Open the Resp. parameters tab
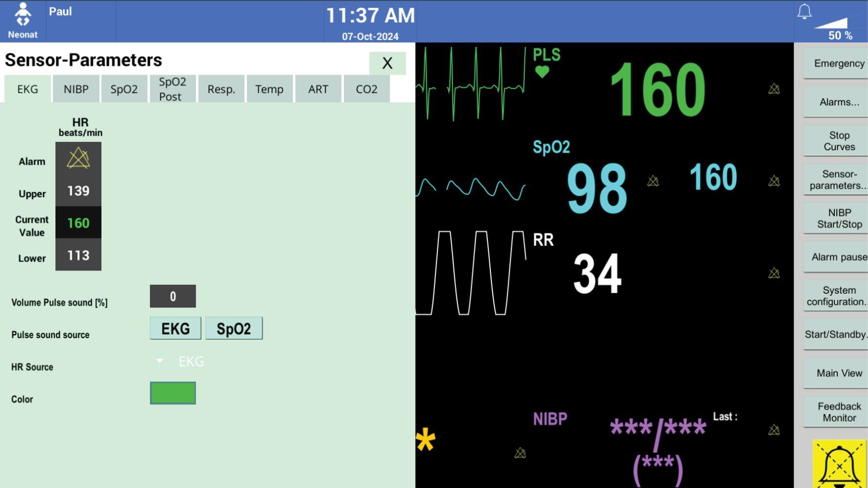This screenshot has height=488, width=868. [221, 89]
